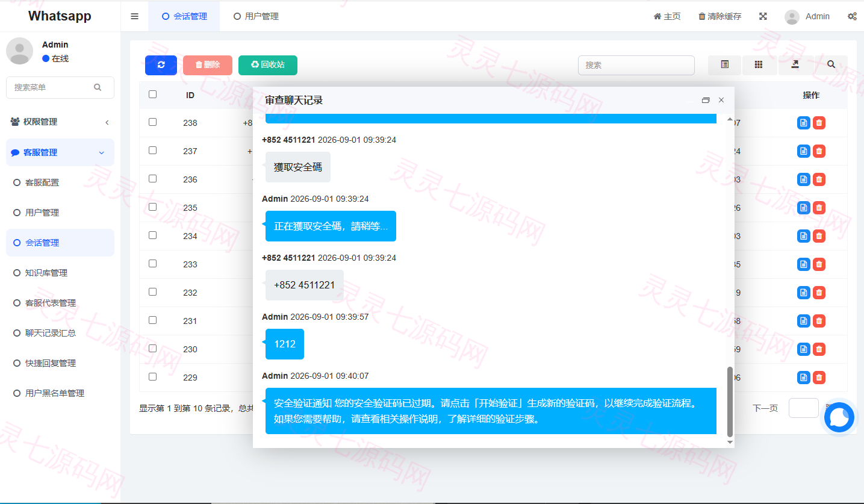Screen dimensions: 864x504
Task: Select the 会话管理 tab in the top bar
Action: tap(184, 16)
